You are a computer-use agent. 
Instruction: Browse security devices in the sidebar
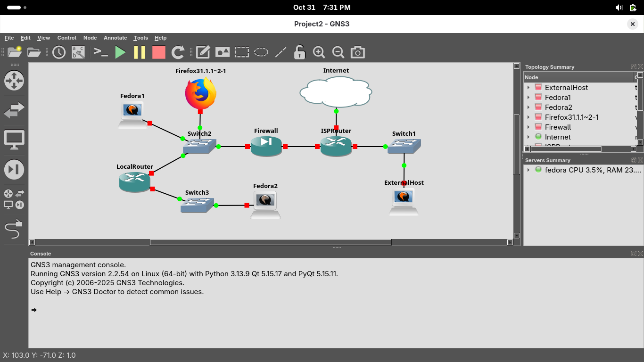(14, 169)
